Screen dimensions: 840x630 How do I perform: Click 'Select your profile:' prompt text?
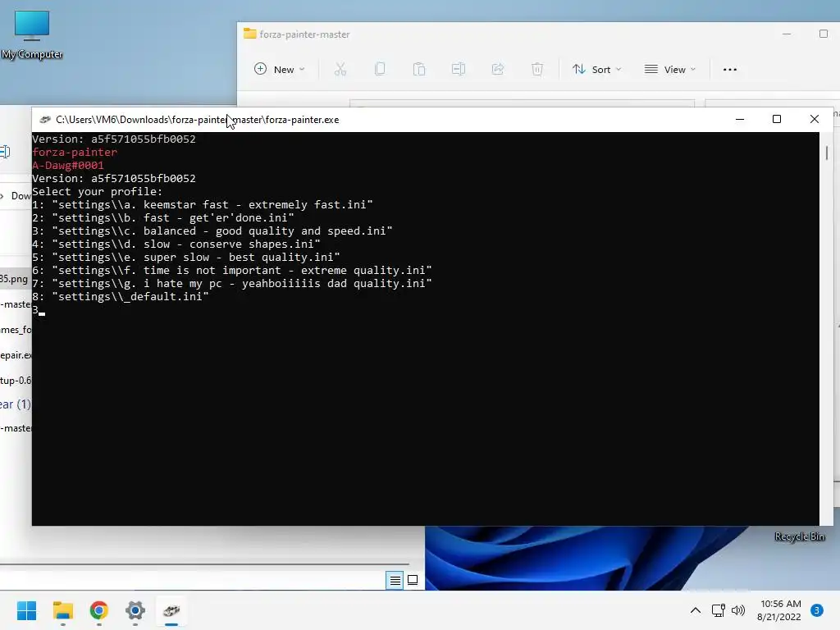(x=97, y=191)
